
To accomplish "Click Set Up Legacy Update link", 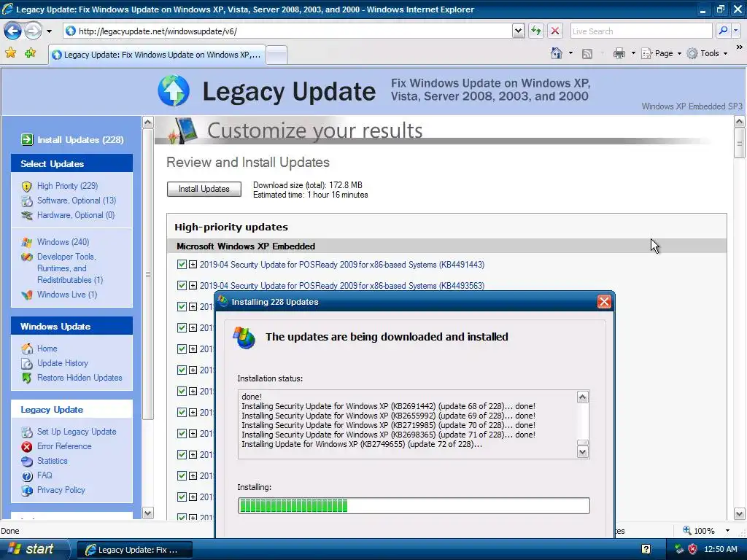I will (77, 432).
